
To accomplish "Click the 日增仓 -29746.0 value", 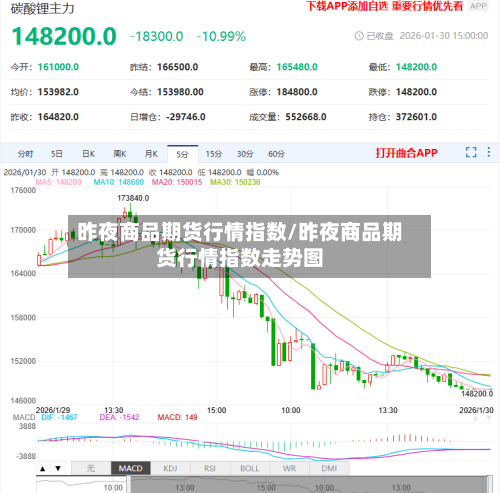I will [186, 117].
